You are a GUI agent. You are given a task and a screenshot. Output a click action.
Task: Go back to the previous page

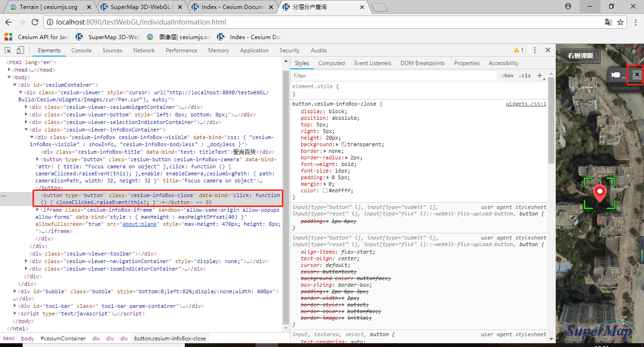coord(8,22)
